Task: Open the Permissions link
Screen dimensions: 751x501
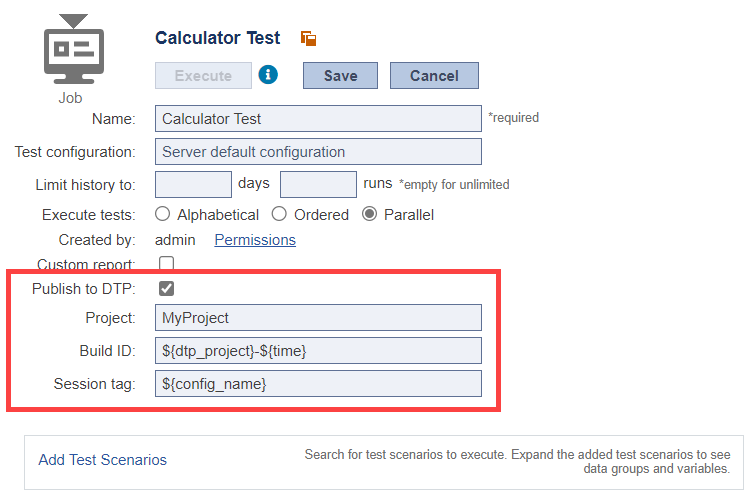Action: pyautogui.click(x=255, y=240)
